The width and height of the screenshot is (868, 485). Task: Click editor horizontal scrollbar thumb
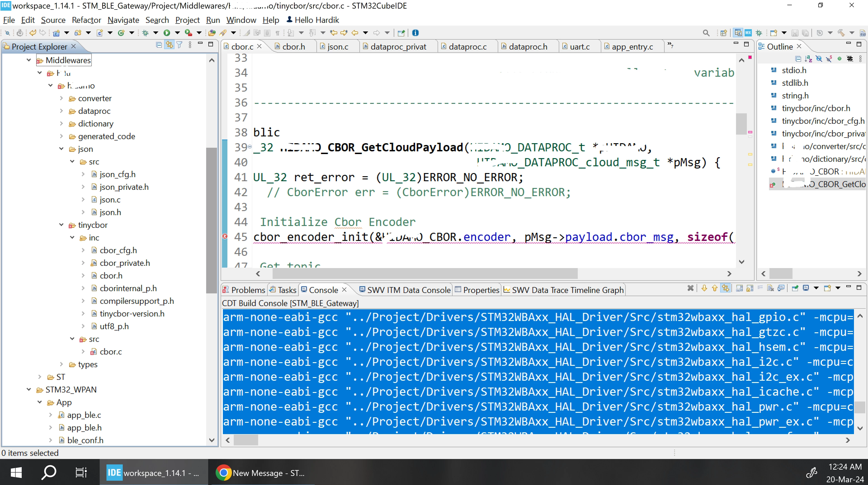point(425,273)
